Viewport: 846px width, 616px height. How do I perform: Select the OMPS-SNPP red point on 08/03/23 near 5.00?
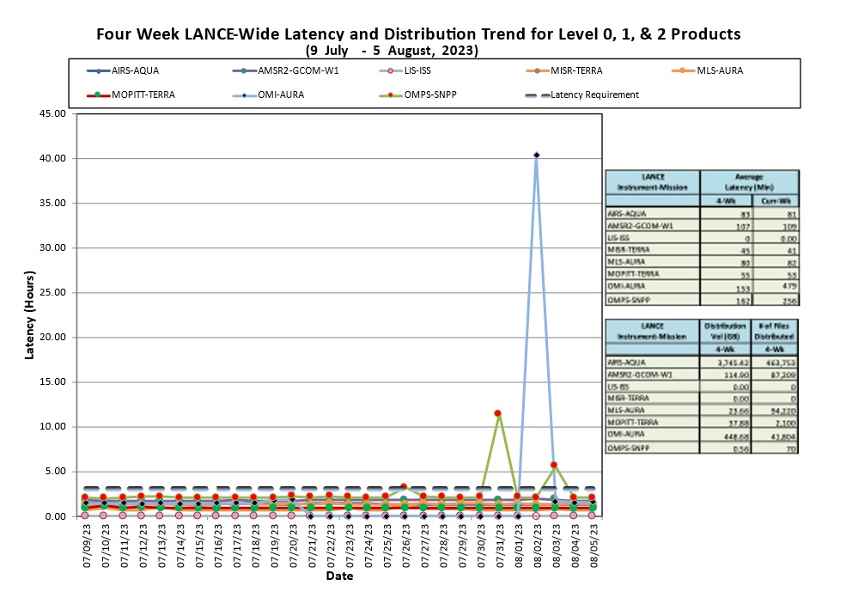[554, 465]
